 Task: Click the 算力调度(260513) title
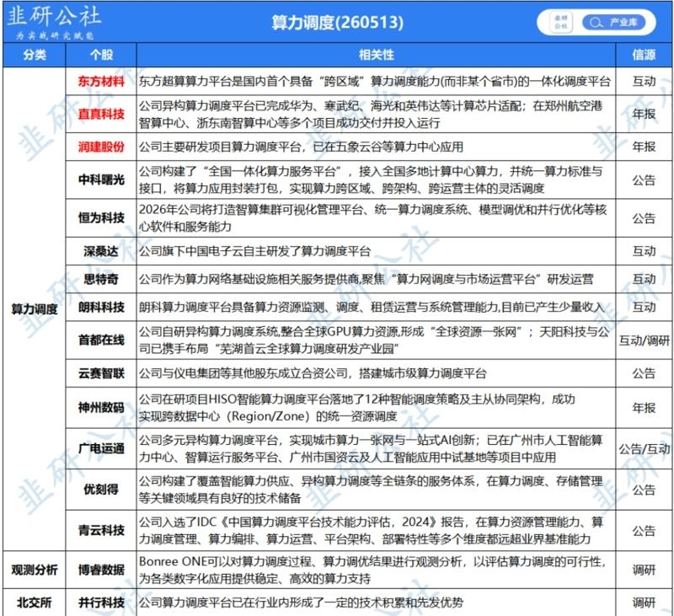click(338, 23)
